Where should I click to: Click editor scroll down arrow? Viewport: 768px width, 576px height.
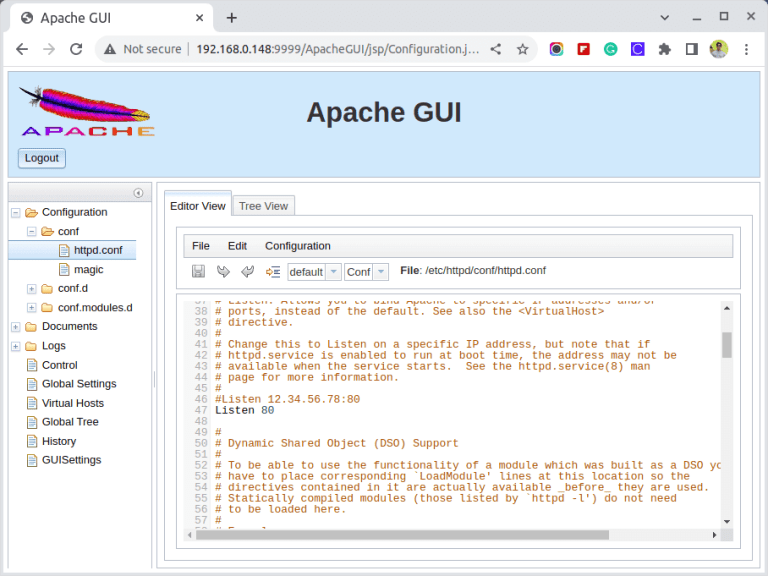[x=727, y=522]
